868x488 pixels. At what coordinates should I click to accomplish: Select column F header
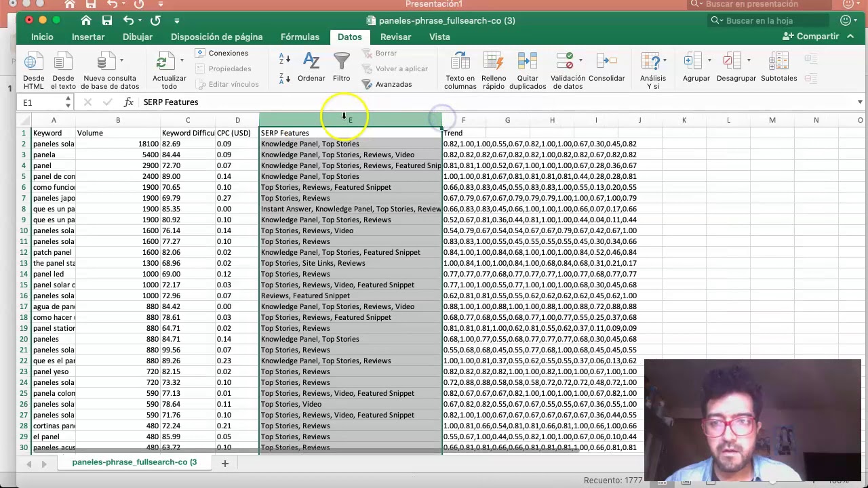[463, 120]
